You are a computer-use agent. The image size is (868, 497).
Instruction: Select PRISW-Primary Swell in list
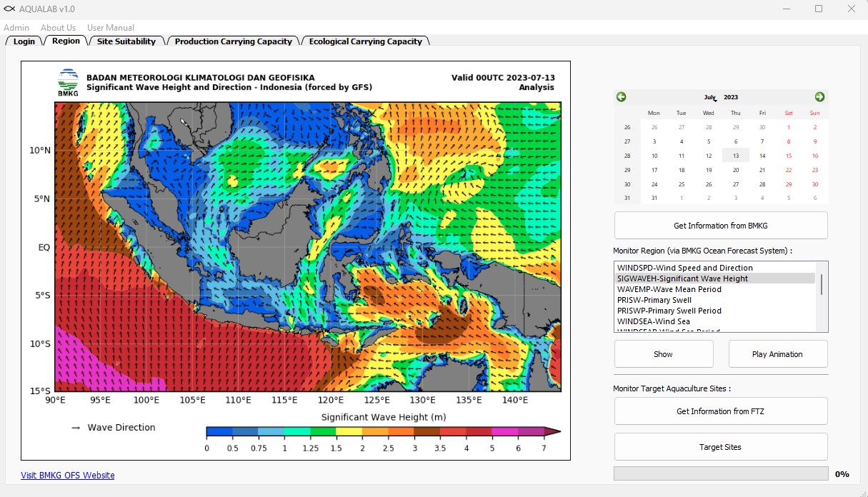tap(654, 300)
